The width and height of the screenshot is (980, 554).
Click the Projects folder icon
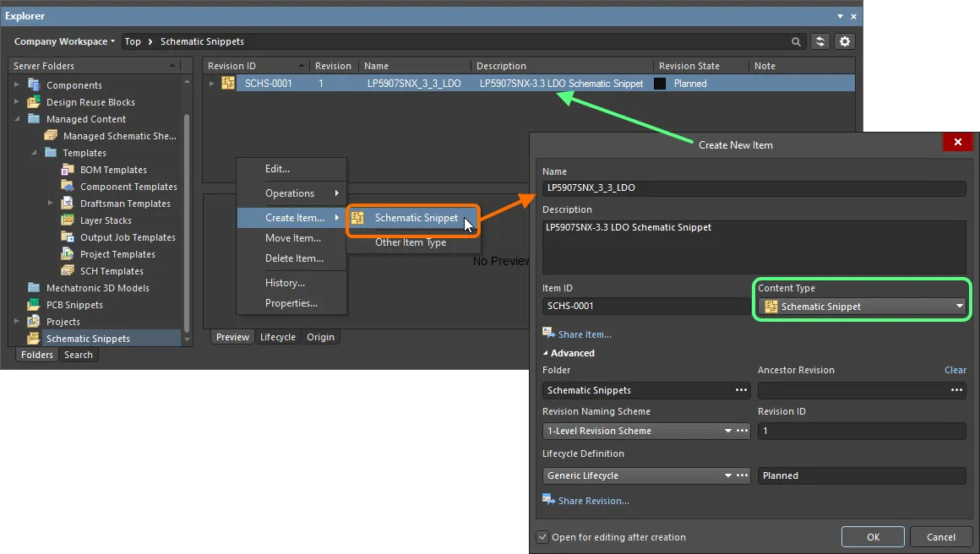tap(34, 322)
